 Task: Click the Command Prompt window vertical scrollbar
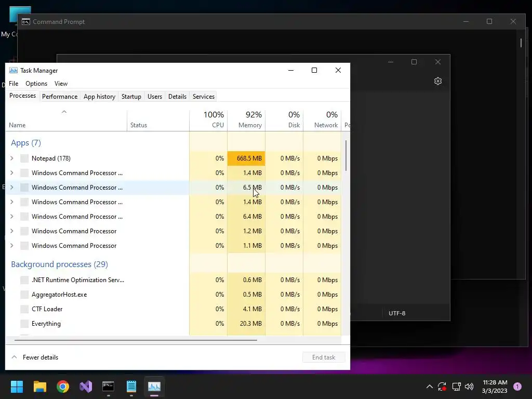pos(522,43)
